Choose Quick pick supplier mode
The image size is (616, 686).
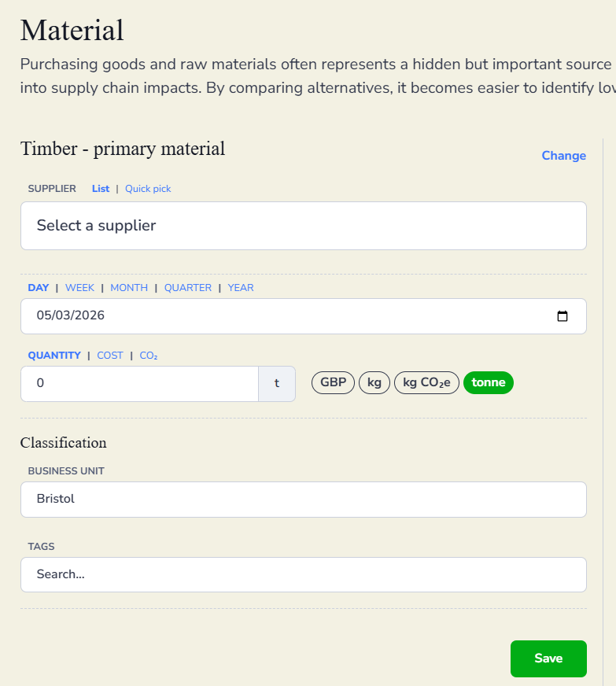148,189
